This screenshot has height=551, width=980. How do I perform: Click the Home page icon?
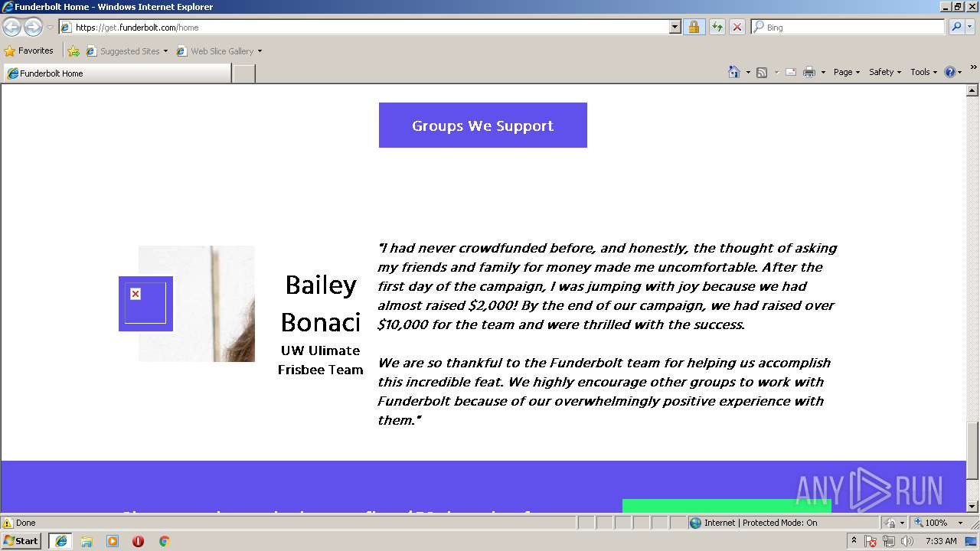tap(734, 72)
